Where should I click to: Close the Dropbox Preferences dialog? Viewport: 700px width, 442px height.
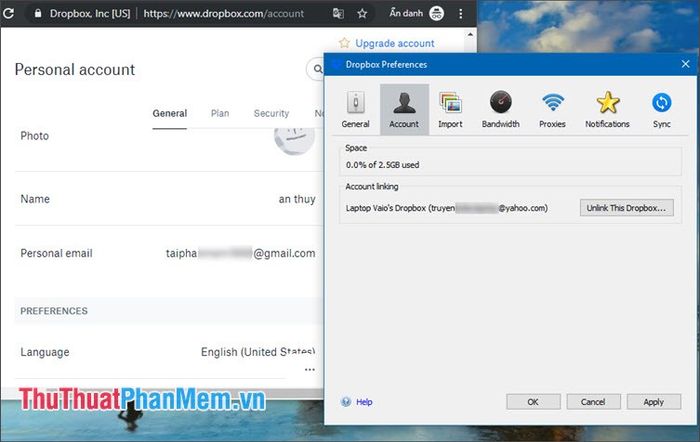[686, 64]
